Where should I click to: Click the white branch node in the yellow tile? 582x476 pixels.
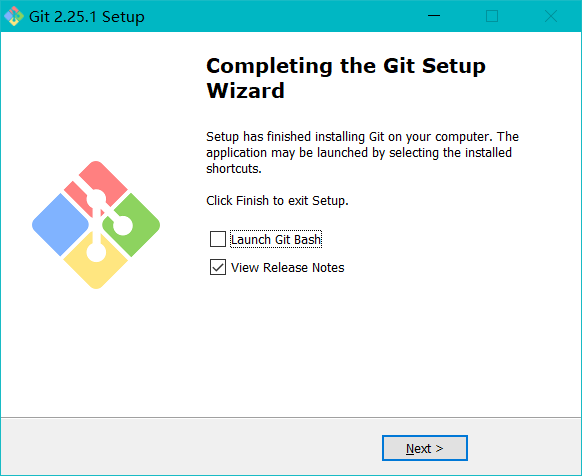click(x=96, y=252)
